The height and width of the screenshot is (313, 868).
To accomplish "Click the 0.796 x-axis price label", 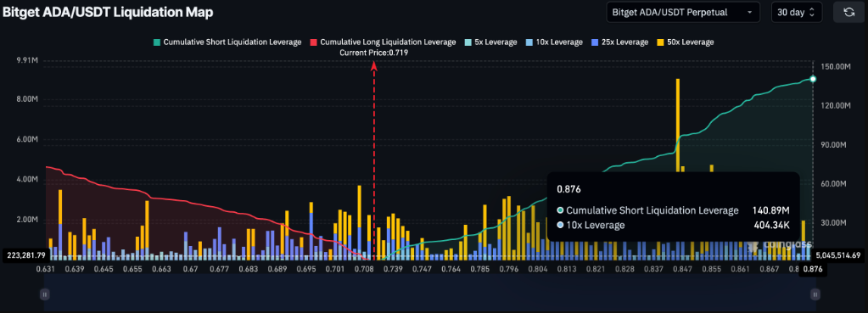I will [x=509, y=269].
